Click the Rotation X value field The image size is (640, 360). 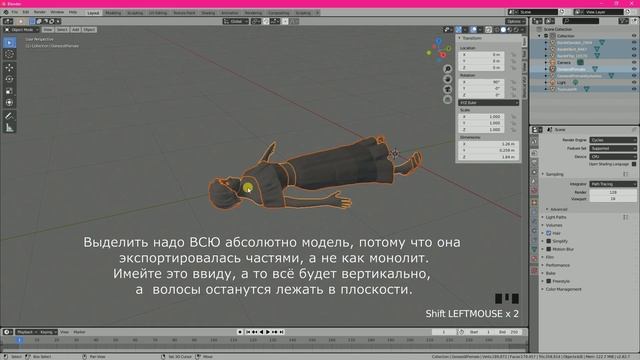coord(482,82)
